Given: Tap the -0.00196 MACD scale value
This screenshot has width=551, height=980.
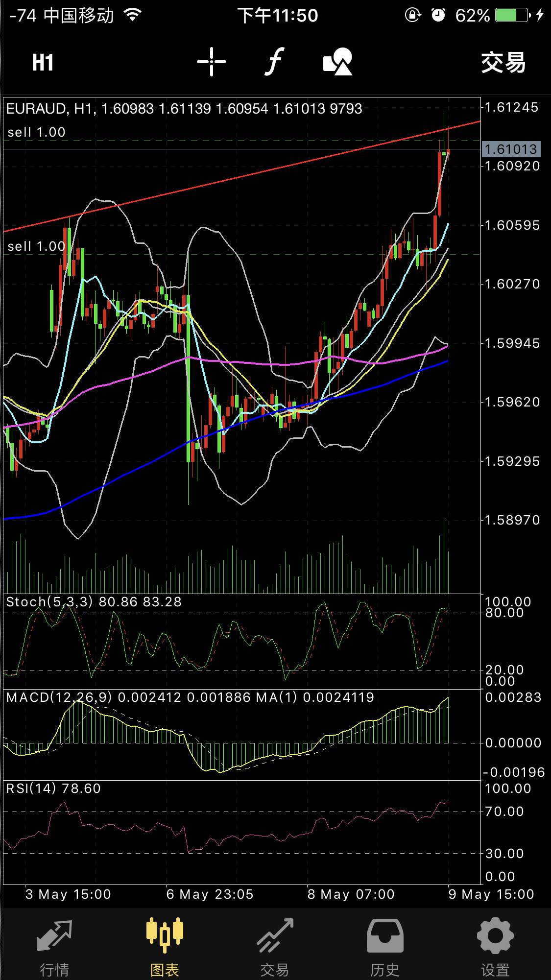Looking at the screenshot, I should tap(514, 772).
